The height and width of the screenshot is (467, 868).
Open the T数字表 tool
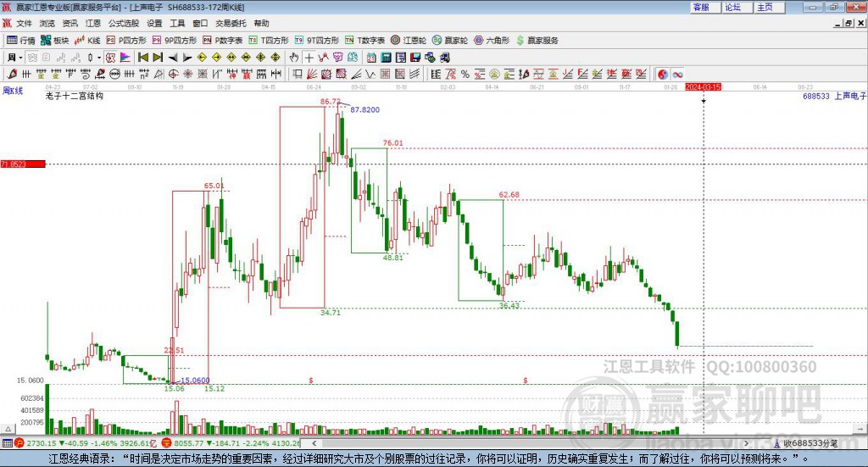coord(364,41)
